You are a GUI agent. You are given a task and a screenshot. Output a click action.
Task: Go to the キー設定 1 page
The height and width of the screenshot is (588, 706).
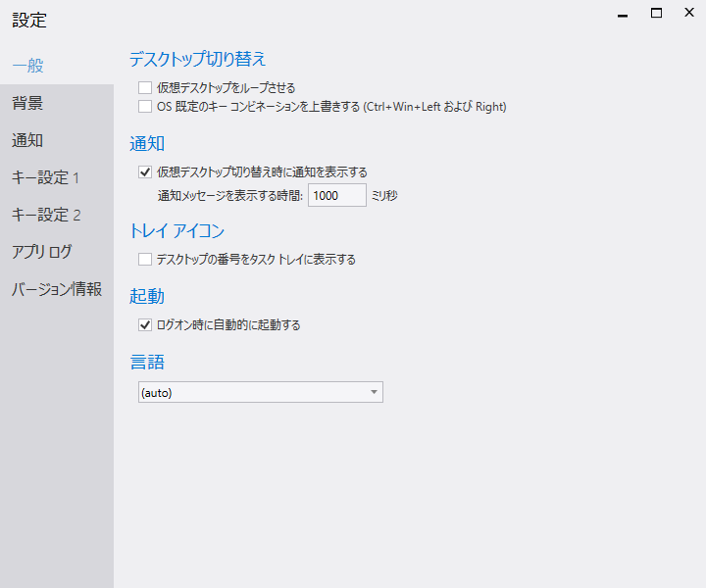click(x=45, y=177)
